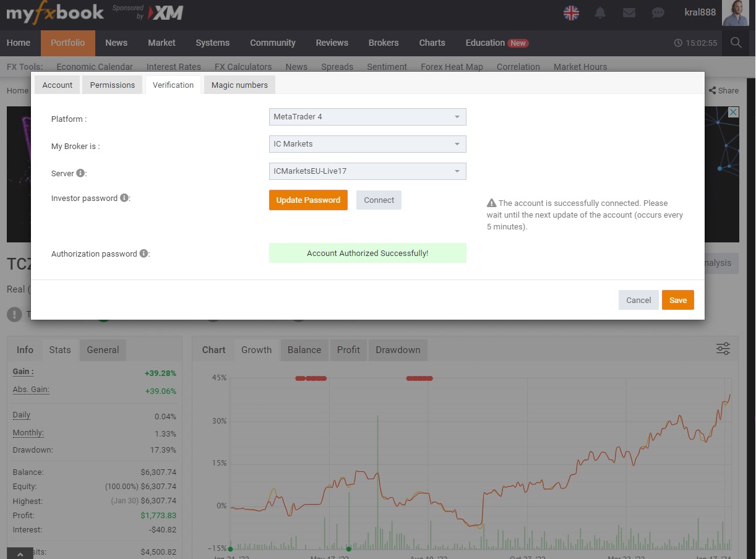Open the Market Hours link

click(580, 67)
